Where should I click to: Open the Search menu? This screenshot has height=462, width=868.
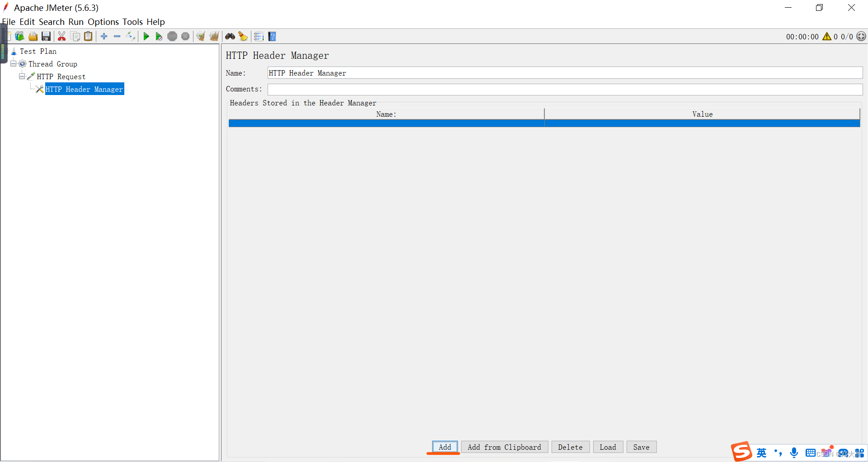52,22
